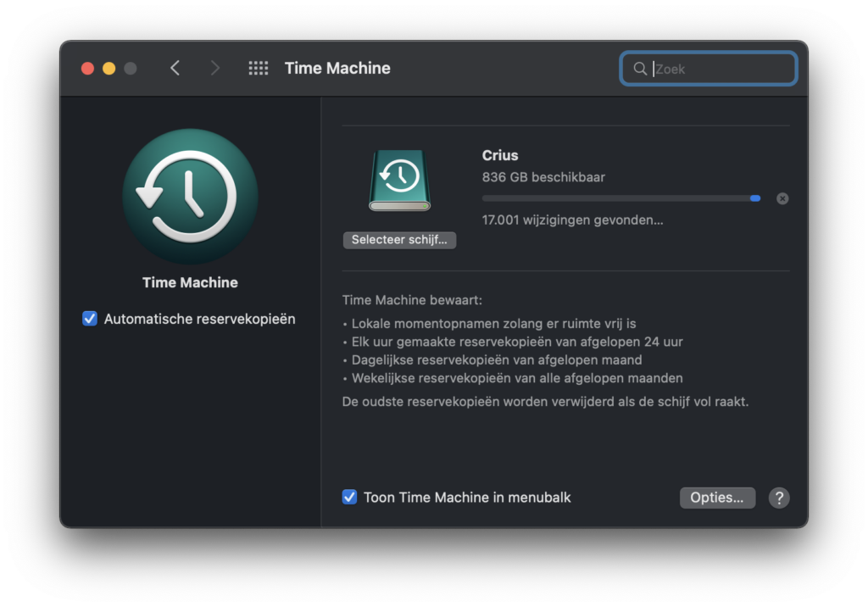Click the magnifier icon in search field

click(640, 69)
